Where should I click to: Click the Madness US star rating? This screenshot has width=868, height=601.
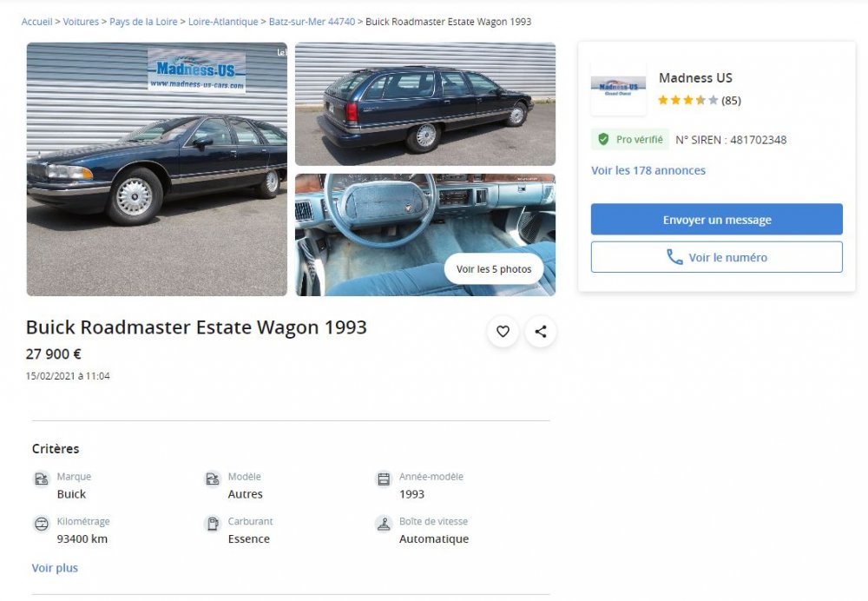tap(688, 100)
